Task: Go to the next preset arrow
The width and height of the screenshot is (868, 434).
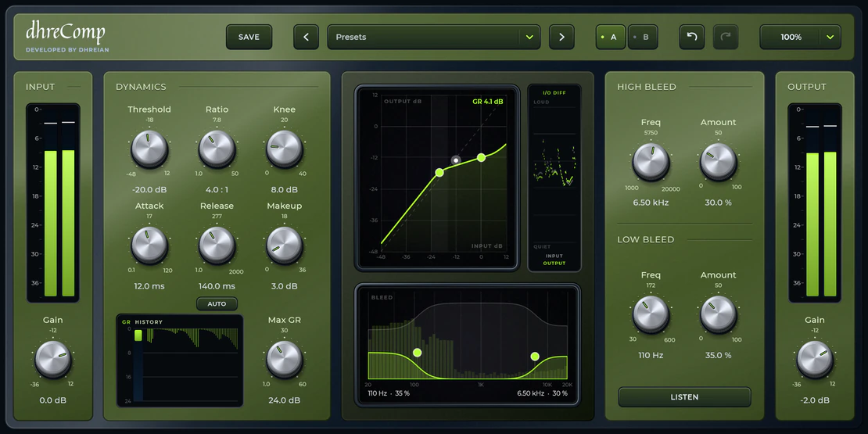Action: coord(561,37)
